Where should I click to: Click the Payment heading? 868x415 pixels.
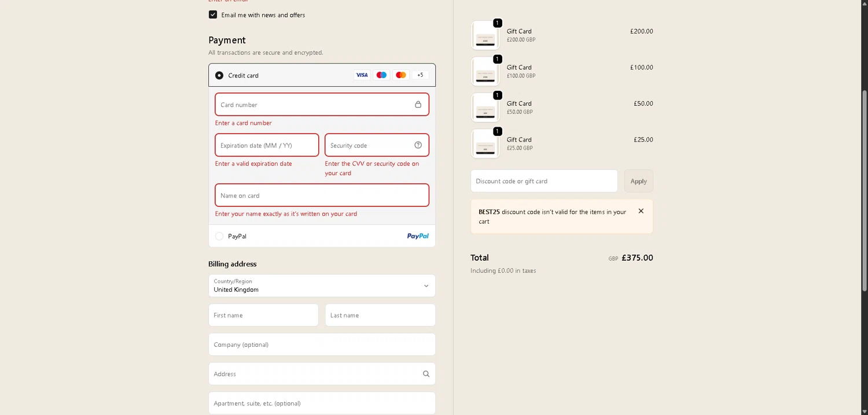227,40
